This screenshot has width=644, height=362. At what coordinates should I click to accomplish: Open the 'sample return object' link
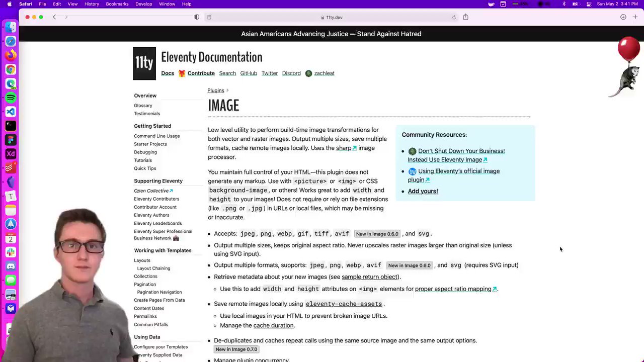point(370,277)
